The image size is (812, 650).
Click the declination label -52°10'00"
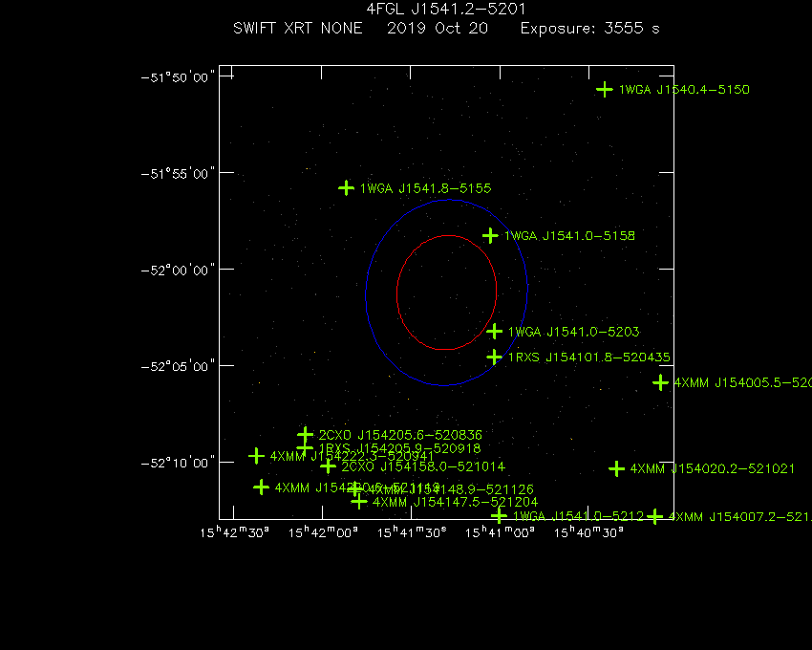pyautogui.click(x=178, y=463)
